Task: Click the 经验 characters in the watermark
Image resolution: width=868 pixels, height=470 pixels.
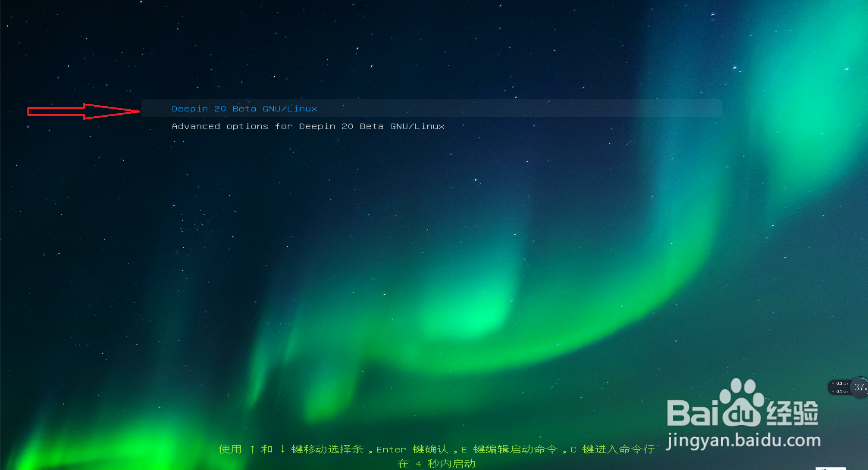Action: tap(792, 413)
